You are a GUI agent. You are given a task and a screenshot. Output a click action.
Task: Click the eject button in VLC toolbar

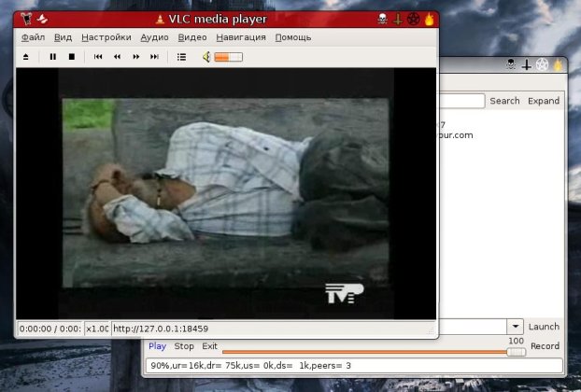point(25,57)
